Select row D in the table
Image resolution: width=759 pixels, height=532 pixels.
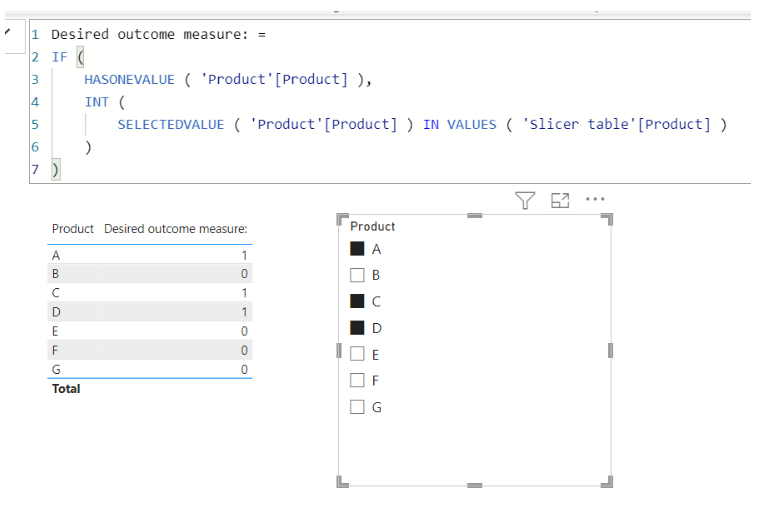[150, 312]
